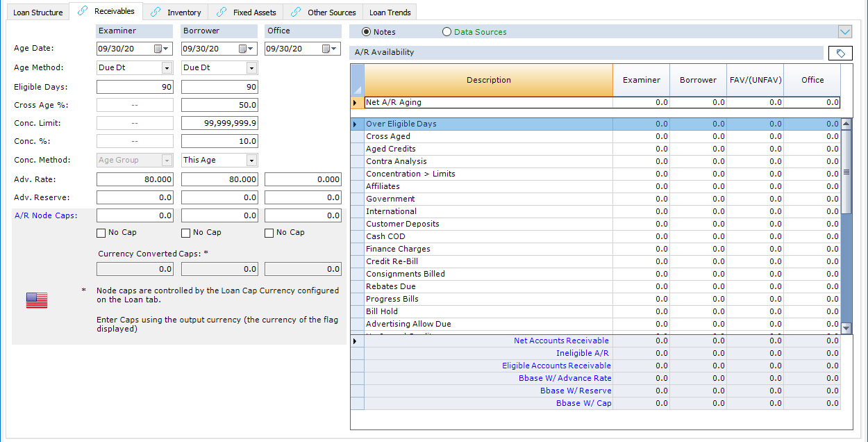Expand the Notes panel chevron dropdown

tap(844, 32)
